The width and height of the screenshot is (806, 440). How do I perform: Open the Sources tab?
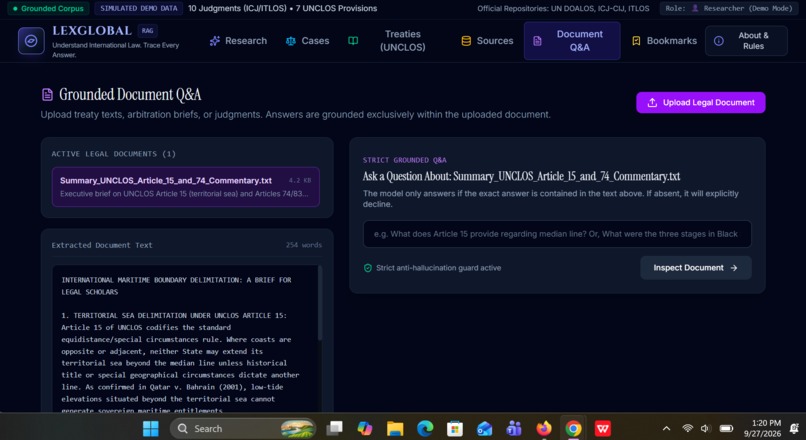(x=487, y=41)
